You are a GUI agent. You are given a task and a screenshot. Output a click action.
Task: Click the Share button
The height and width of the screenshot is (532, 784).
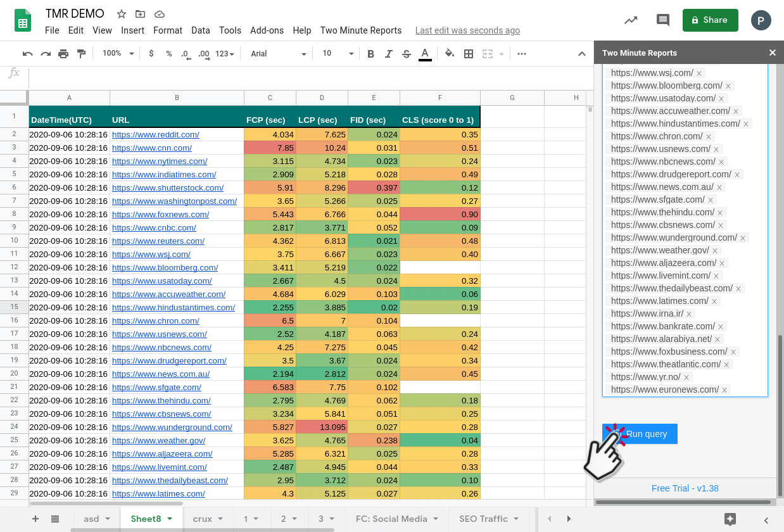pos(710,20)
